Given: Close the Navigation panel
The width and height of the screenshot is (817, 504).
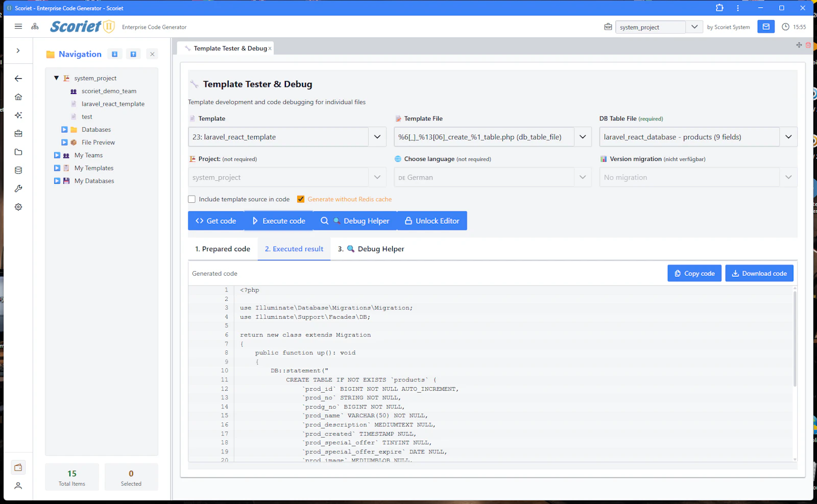Looking at the screenshot, I should pos(152,54).
